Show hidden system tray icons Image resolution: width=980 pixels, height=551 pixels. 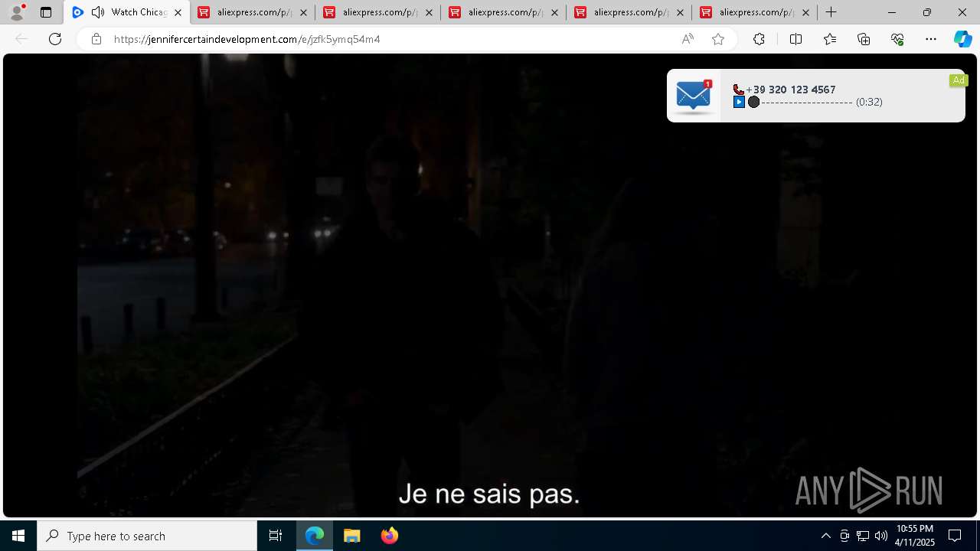[x=825, y=536]
